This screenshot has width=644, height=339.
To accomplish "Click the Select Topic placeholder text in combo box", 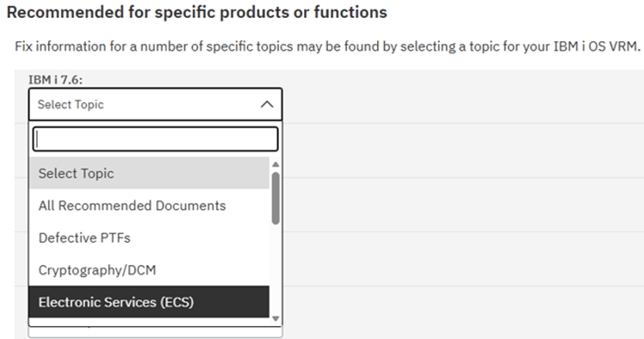I will click(70, 105).
